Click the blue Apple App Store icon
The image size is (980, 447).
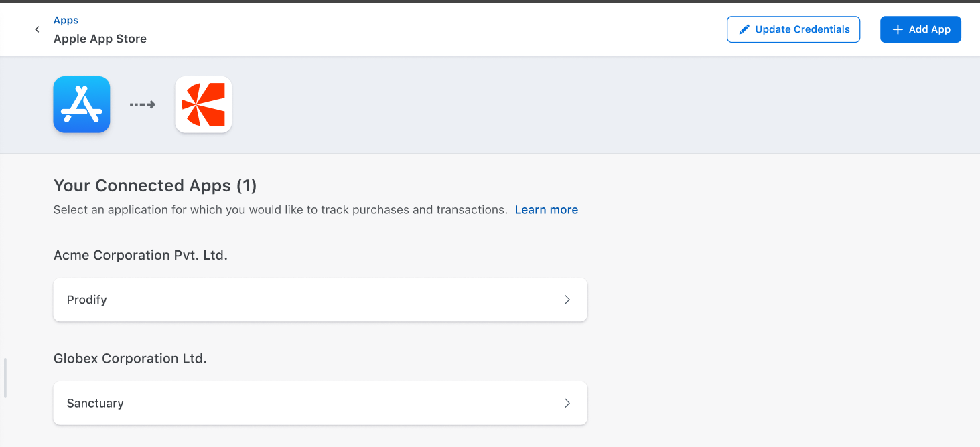[x=82, y=104]
